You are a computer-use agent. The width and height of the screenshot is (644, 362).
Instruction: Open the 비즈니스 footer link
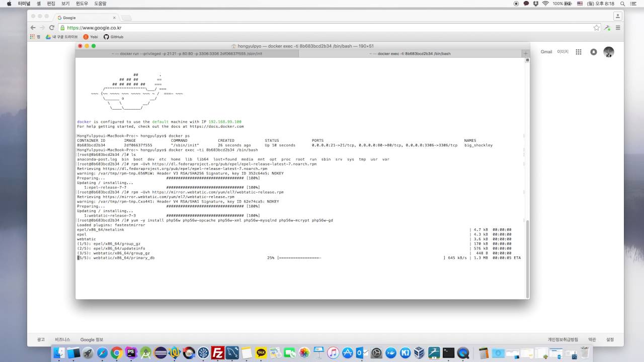coord(63,339)
